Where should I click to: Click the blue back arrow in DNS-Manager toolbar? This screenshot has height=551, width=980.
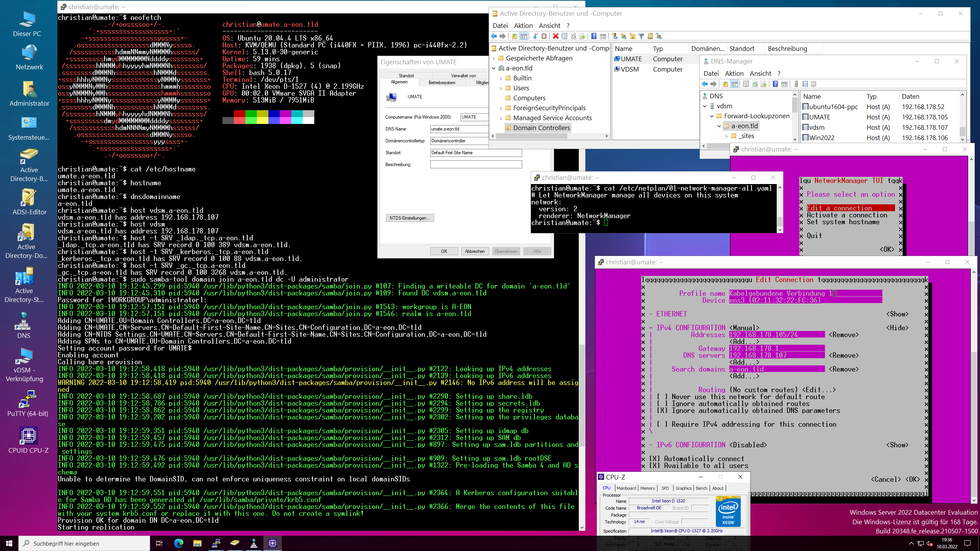(x=705, y=84)
